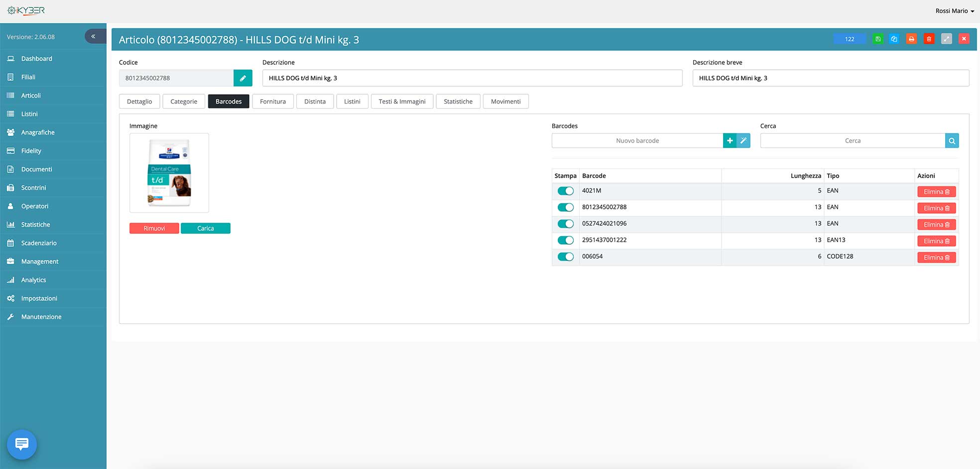Click the Hills dog food product thumbnail
This screenshot has width=980, height=469.
coord(169,173)
